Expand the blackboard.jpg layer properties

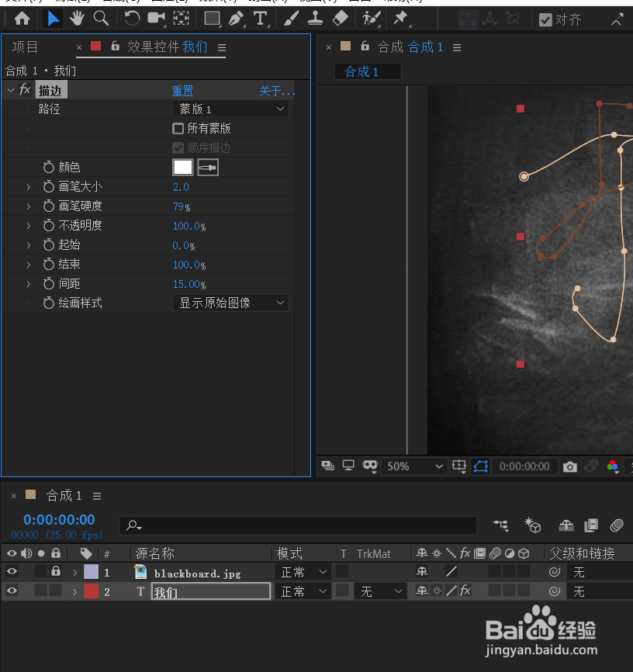[x=75, y=572]
